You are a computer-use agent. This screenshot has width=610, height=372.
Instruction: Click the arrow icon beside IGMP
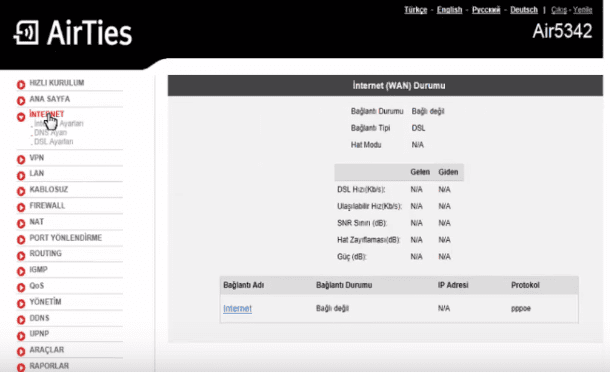pyautogui.click(x=21, y=271)
